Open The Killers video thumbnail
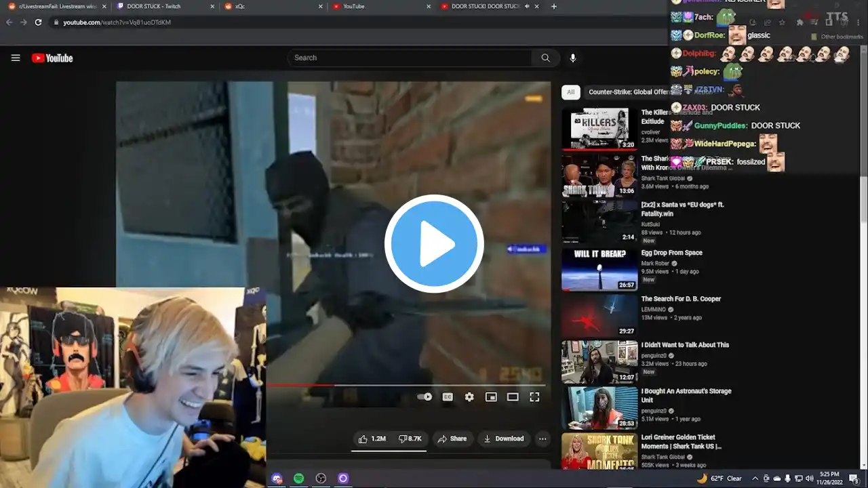 coord(599,128)
